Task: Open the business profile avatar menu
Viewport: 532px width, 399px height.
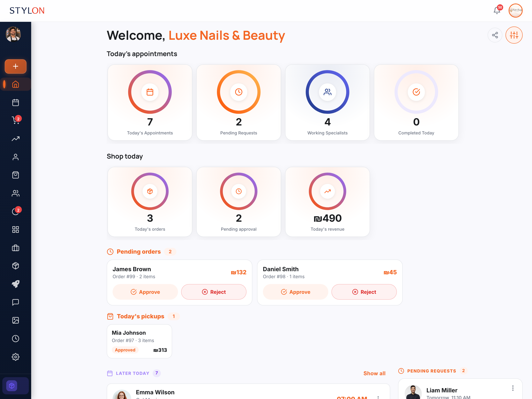Action: 515,11
